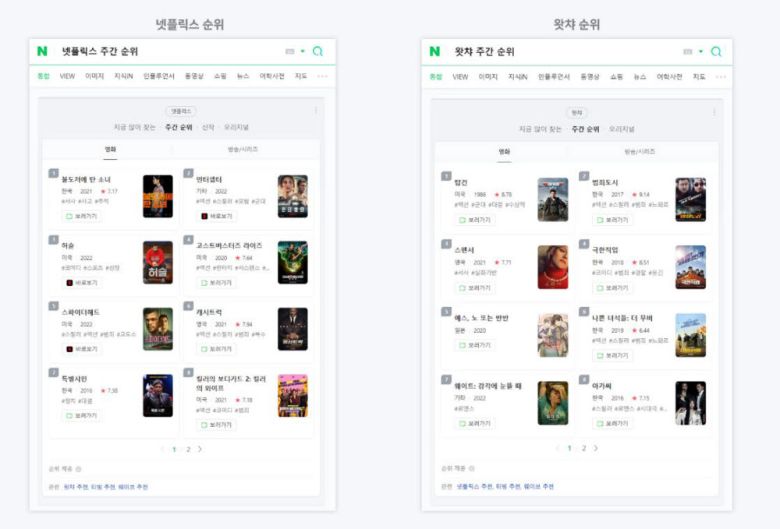Expand the dropdown arrow in the Netflix search bar
The image size is (780, 529).
[x=302, y=51]
